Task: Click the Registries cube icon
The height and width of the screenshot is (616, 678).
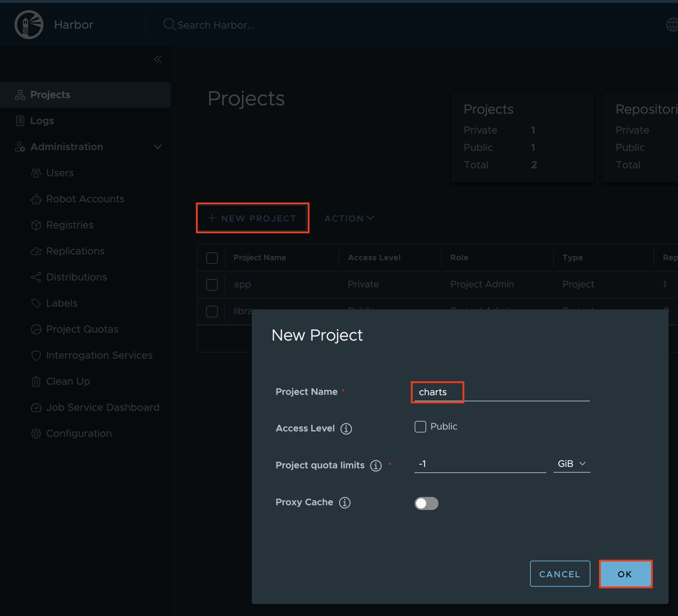Action: (36, 225)
